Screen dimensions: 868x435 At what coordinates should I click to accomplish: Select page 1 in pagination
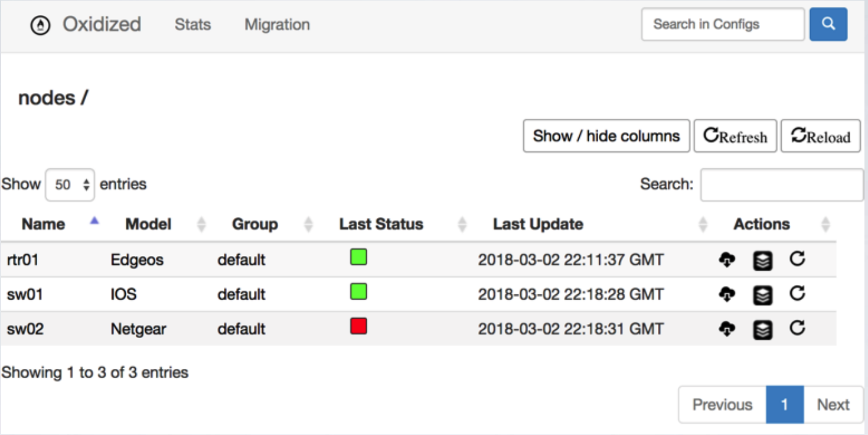[x=785, y=405]
